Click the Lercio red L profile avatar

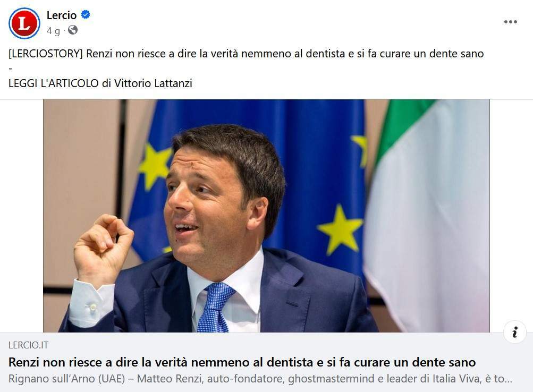(24, 23)
